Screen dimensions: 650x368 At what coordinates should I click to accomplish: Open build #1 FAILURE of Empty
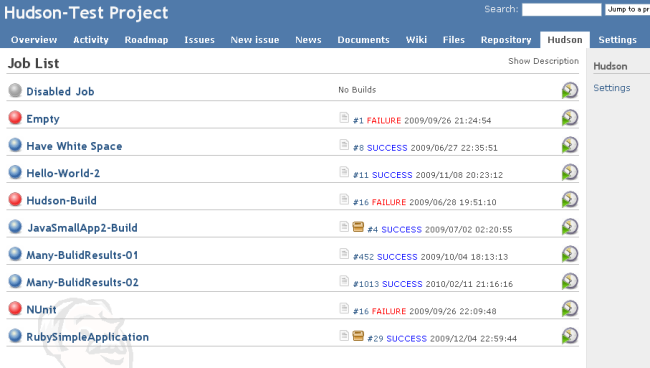pyautogui.click(x=377, y=121)
